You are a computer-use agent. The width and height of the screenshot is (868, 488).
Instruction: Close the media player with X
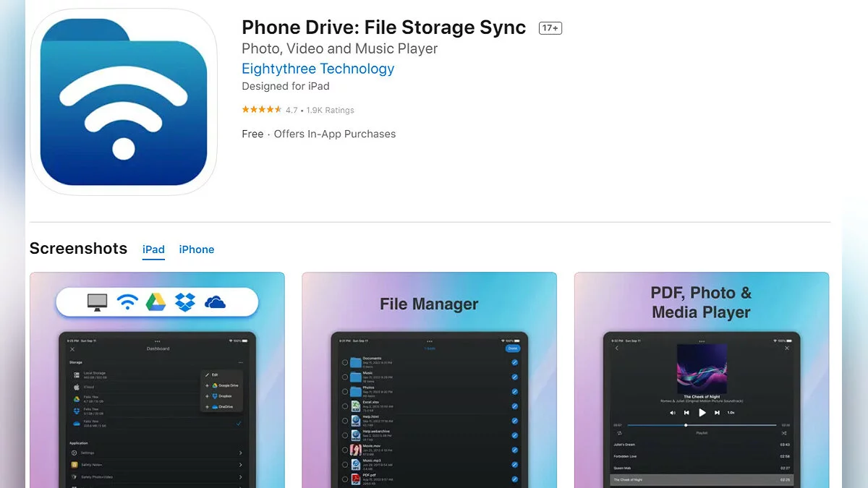(787, 348)
